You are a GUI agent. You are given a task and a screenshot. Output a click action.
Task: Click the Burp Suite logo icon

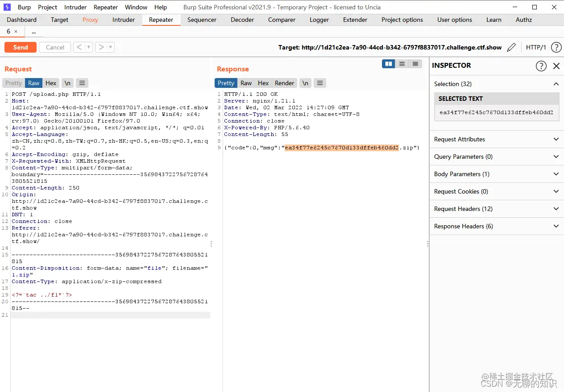point(7,7)
